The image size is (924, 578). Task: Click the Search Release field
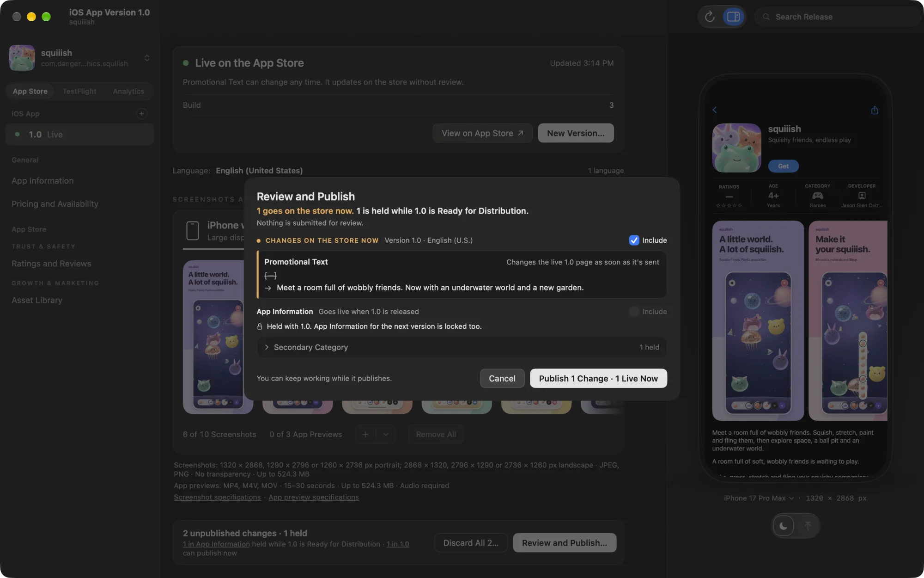pos(839,17)
